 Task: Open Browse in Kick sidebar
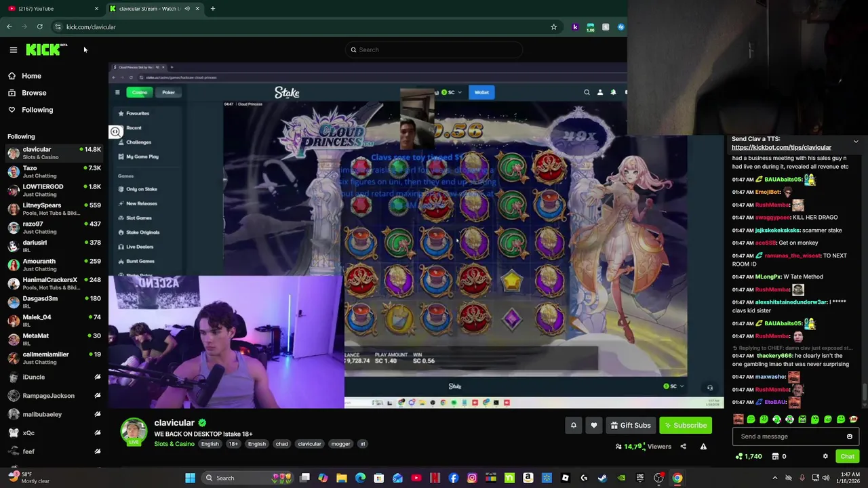34,93
